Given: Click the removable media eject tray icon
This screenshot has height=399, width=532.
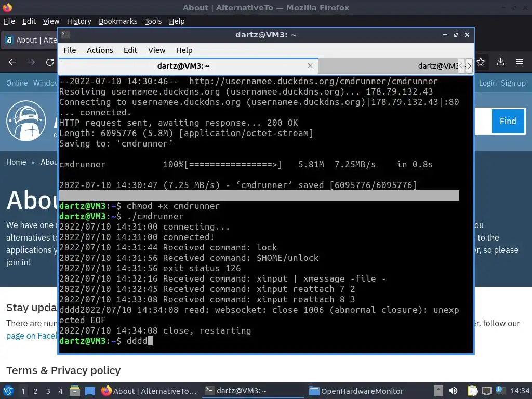Looking at the screenshot, I should click(438, 391).
